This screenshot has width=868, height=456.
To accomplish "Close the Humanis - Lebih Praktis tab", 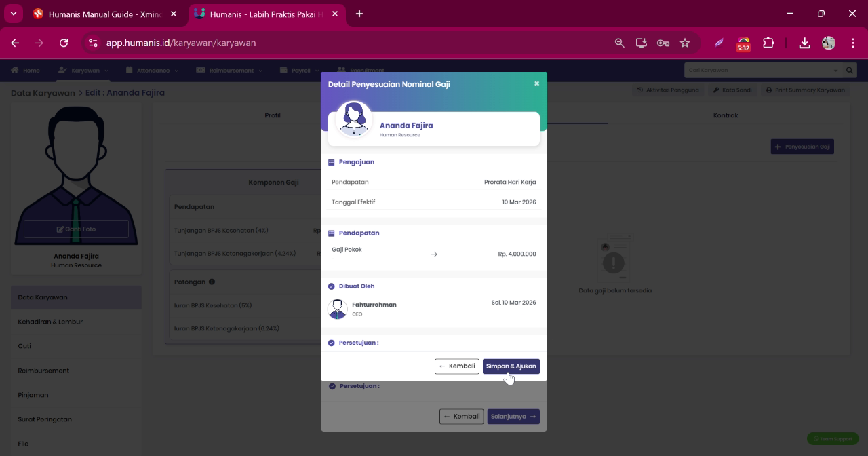I will coord(334,14).
